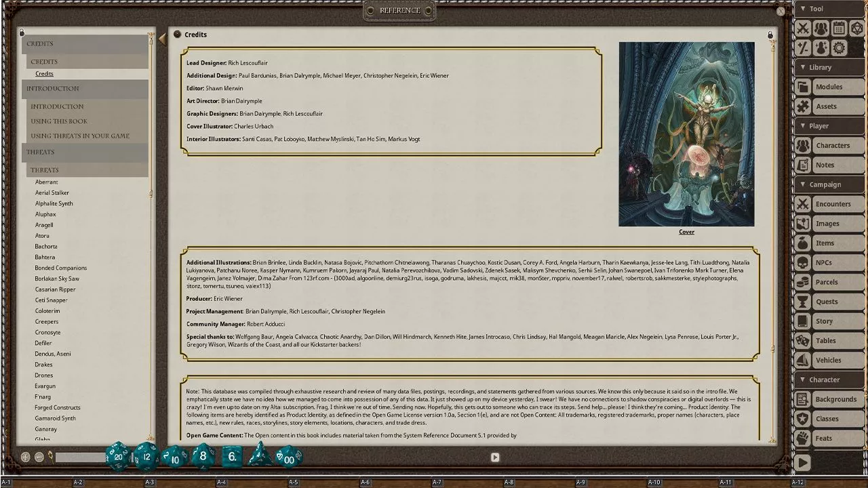Click the skull icon beside NPCs
868x488 pixels.
[803, 262]
